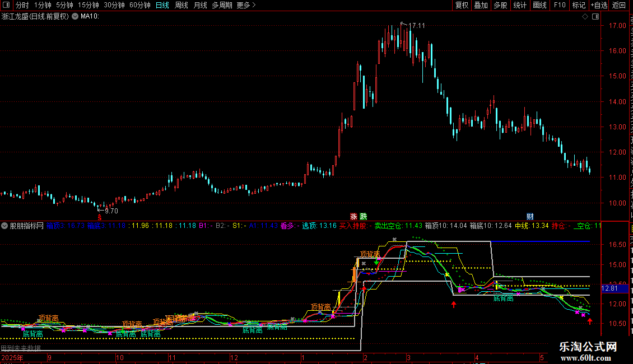Click the 箱底10: 12.64 indicator value

(491, 226)
